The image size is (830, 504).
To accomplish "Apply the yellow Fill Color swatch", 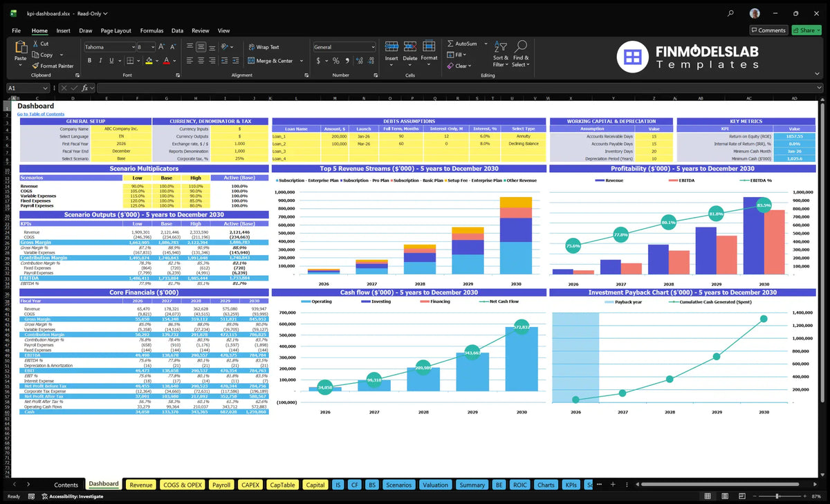I will pos(149,61).
